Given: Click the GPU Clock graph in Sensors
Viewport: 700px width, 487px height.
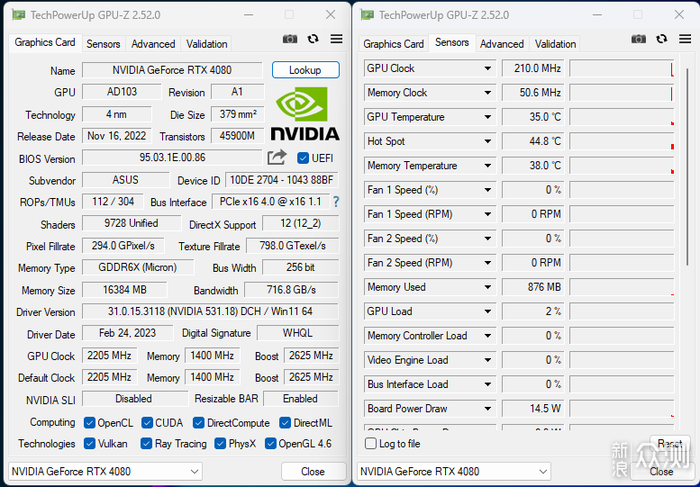Looking at the screenshot, I should 621,68.
